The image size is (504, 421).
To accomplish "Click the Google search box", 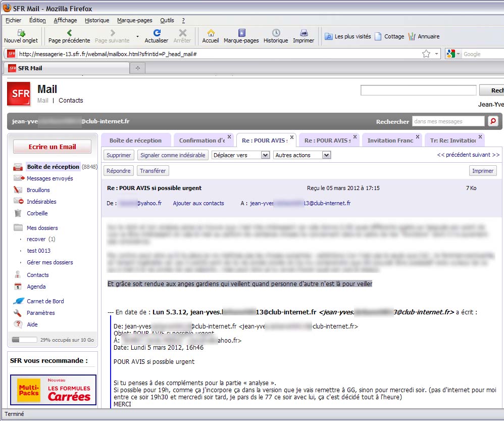I will (x=483, y=54).
